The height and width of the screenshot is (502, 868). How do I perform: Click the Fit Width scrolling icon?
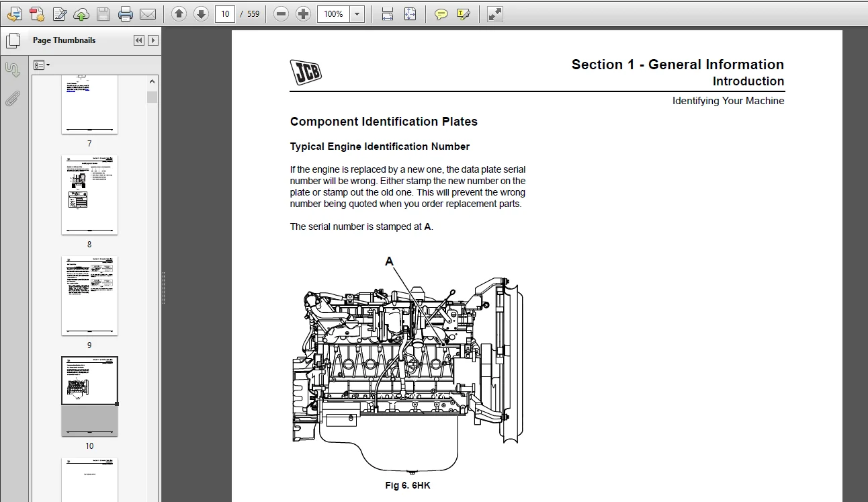point(387,13)
